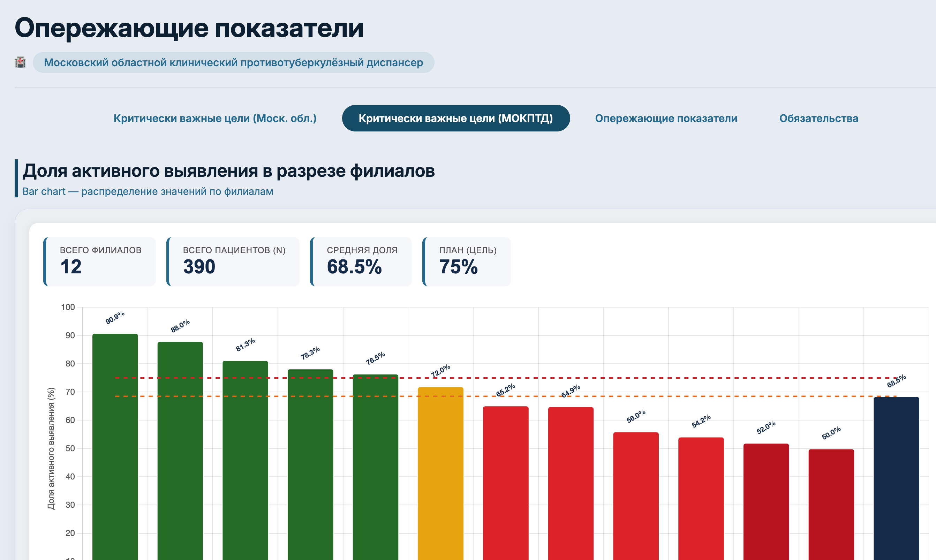Click the red bar labeled 56.0%
This screenshot has height=560, width=936.
[636, 496]
